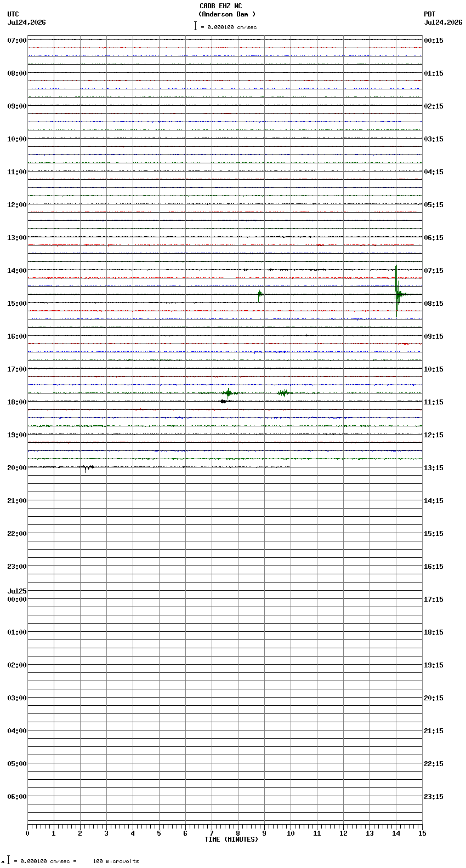This screenshot has height=868, width=466.
Task: Click the 16:00 UTC row label
Action: (17, 336)
